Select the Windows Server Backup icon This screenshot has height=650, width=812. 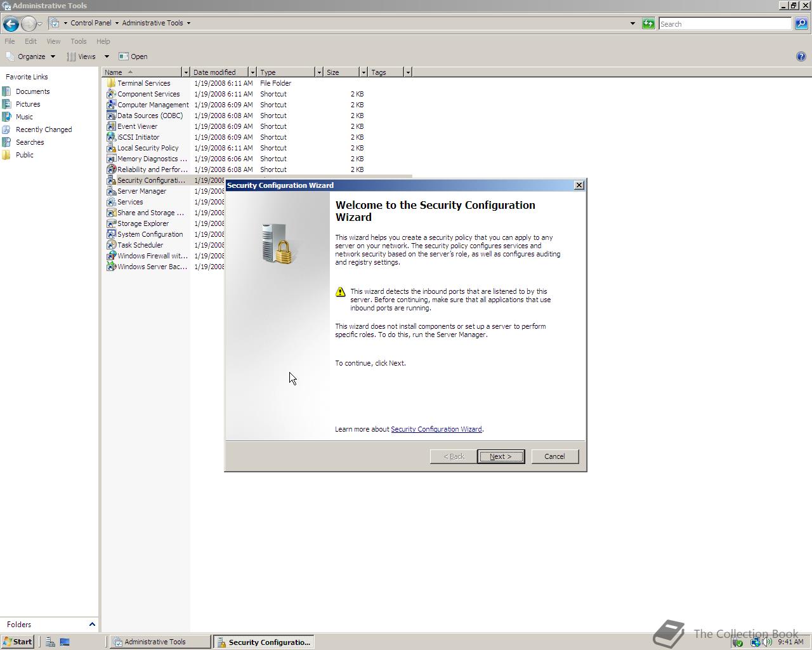[111, 267]
